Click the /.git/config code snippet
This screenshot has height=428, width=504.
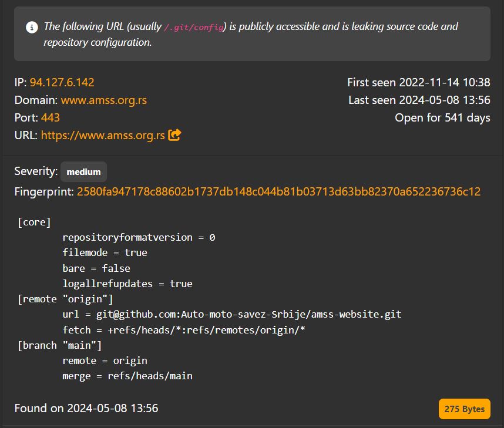tap(194, 28)
